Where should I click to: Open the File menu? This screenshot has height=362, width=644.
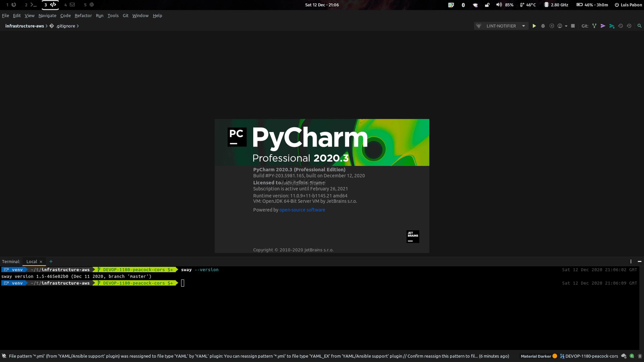[x=6, y=15]
